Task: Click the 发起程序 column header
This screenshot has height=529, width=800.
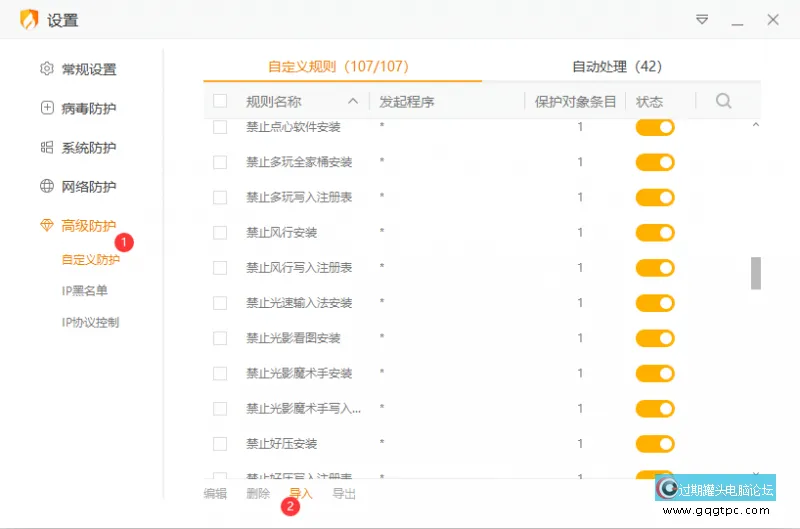Action: point(407,102)
